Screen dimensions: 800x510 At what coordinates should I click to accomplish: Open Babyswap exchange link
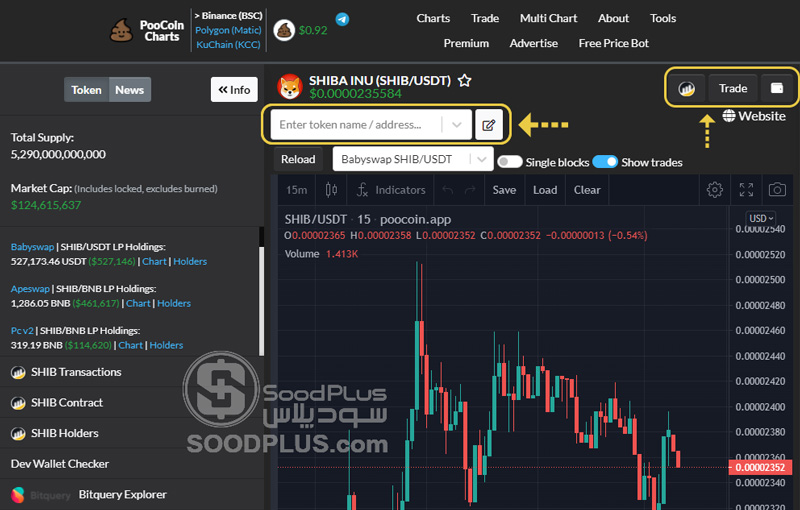[32, 247]
